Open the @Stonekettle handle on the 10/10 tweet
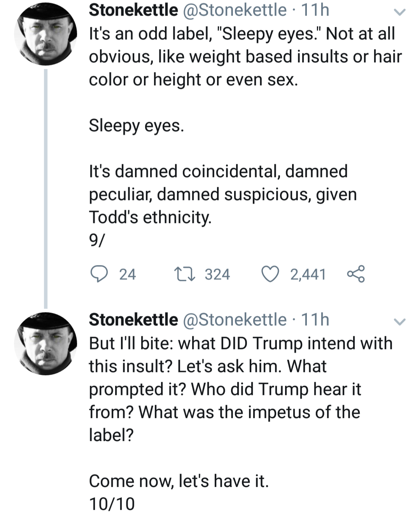 tap(234, 320)
